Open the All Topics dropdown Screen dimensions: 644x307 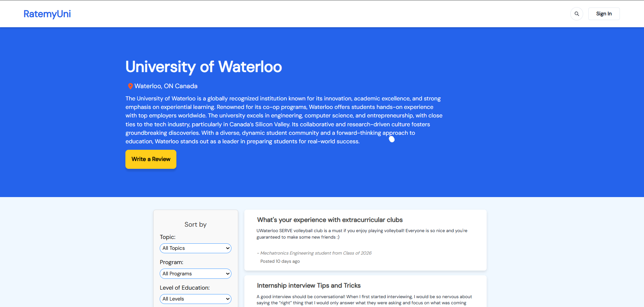coord(195,248)
